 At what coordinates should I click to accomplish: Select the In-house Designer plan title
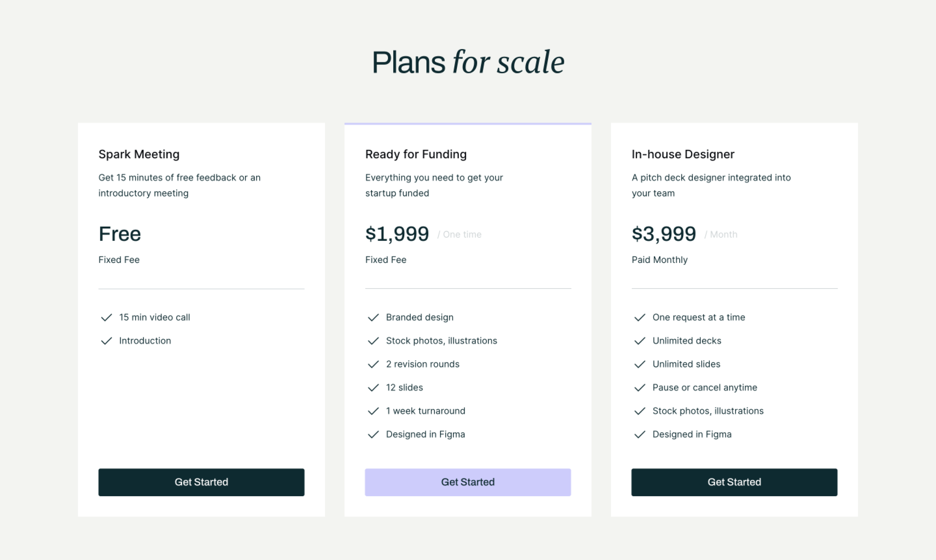[x=683, y=154]
